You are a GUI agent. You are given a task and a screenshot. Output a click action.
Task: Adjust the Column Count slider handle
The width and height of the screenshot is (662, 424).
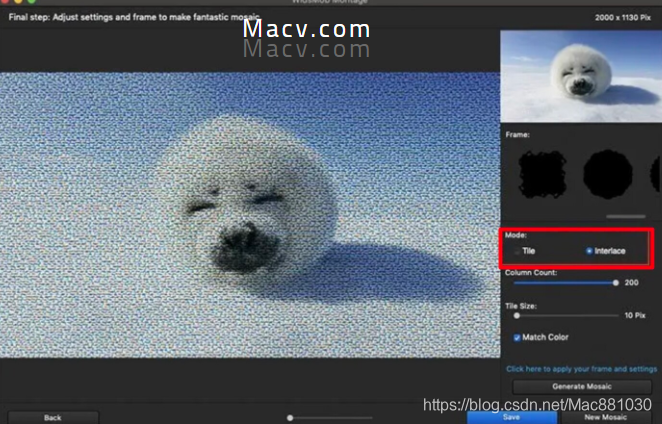tap(616, 283)
